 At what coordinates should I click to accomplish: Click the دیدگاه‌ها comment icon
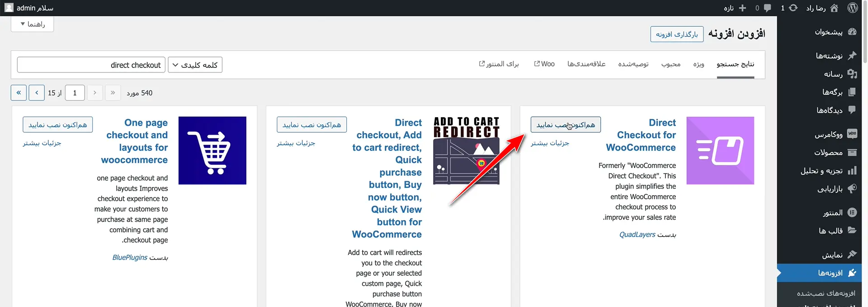(x=852, y=110)
